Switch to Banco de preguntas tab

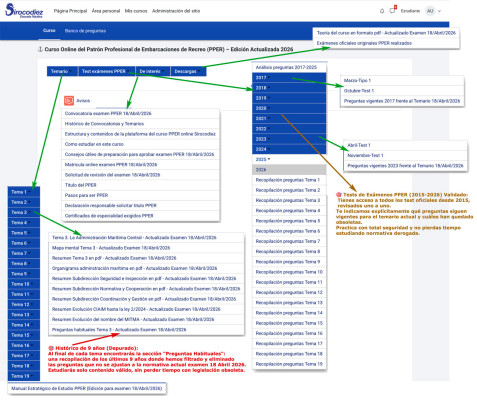click(x=85, y=31)
